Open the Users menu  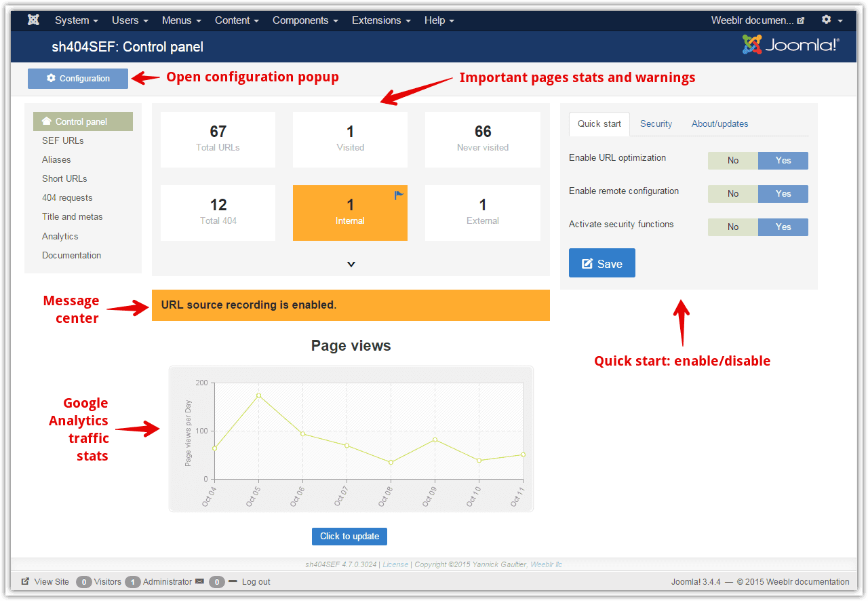[x=130, y=20]
